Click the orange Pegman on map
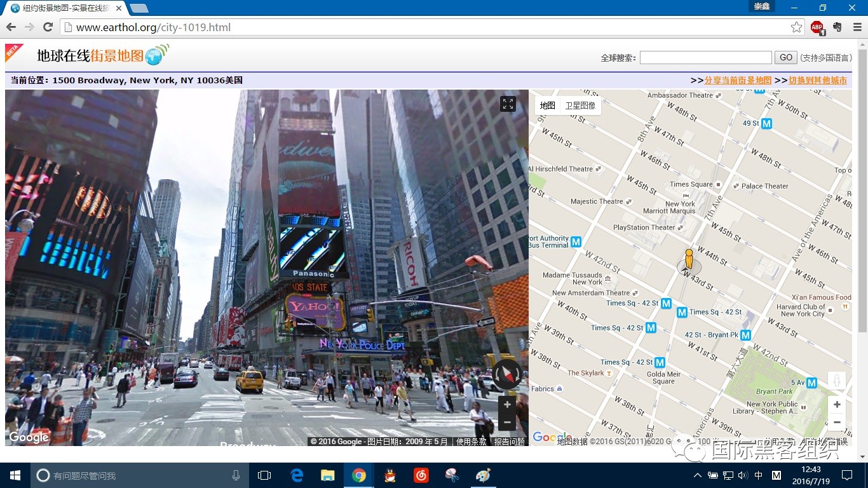 tap(689, 259)
